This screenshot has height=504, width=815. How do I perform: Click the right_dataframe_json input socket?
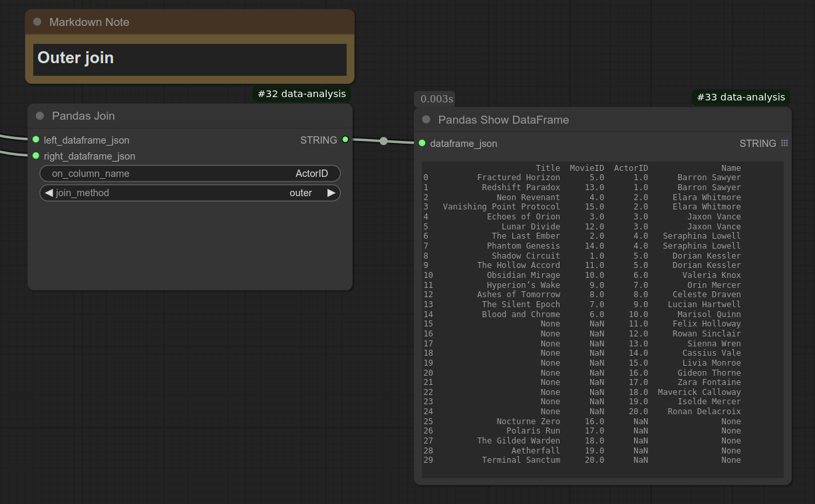(x=36, y=156)
